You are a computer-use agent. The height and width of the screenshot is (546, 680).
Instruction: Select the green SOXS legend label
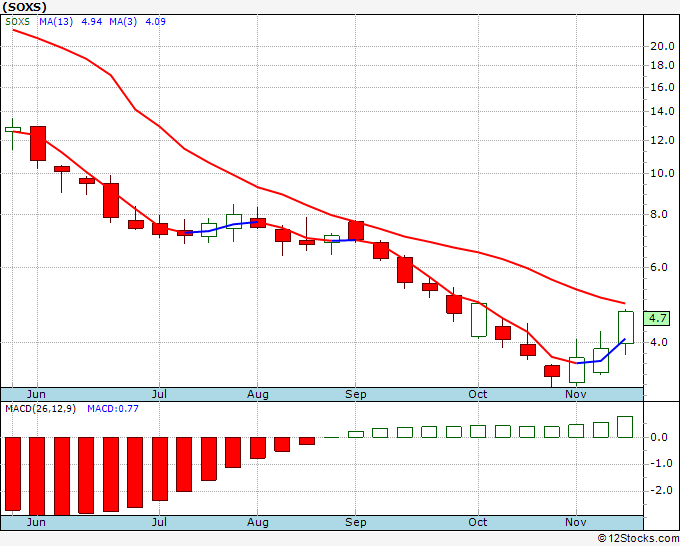point(18,22)
